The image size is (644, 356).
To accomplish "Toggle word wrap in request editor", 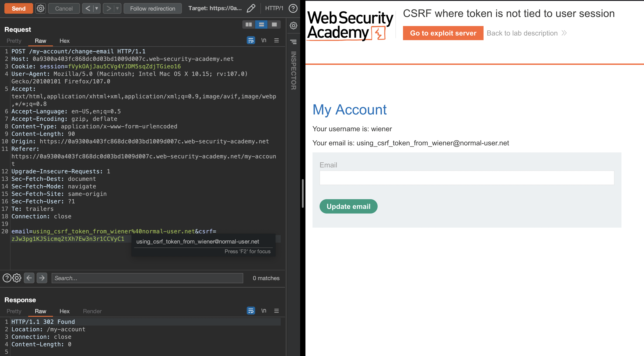I will click(x=250, y=40).
